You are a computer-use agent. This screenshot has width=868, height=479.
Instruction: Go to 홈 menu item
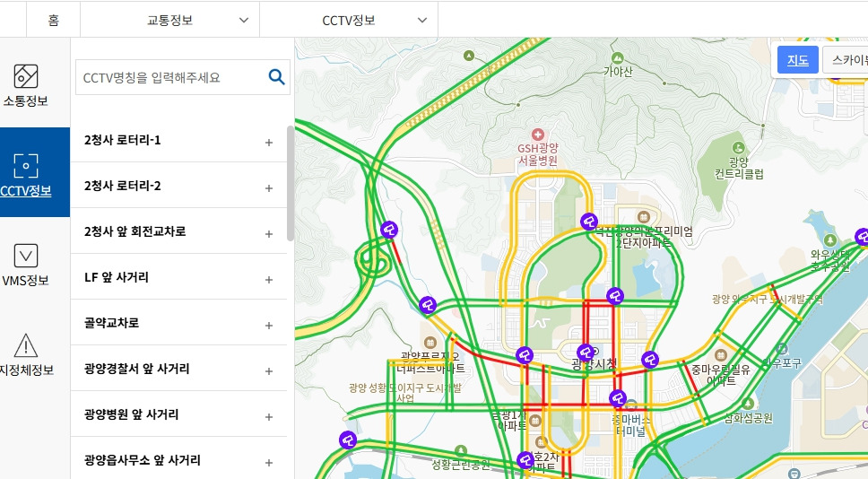pos(54,20)
